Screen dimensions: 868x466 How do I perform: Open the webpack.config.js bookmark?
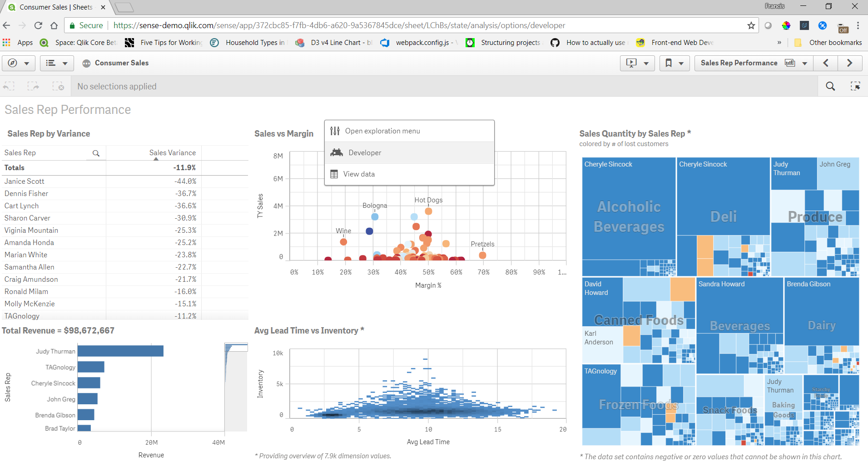(419, 43)
